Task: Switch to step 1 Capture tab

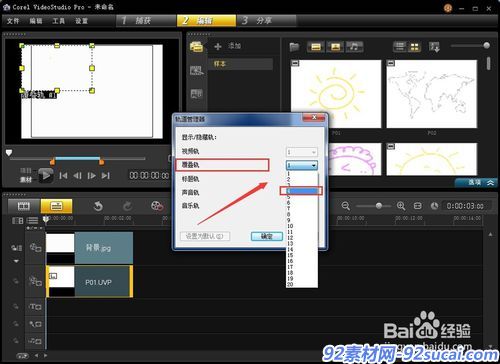Action: 146,21
